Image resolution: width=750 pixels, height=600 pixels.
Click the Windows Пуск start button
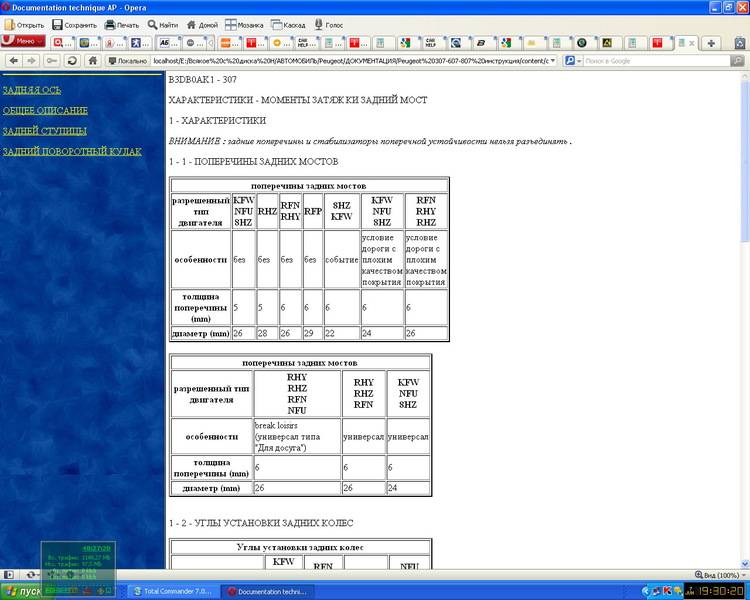tap(22, 591)
